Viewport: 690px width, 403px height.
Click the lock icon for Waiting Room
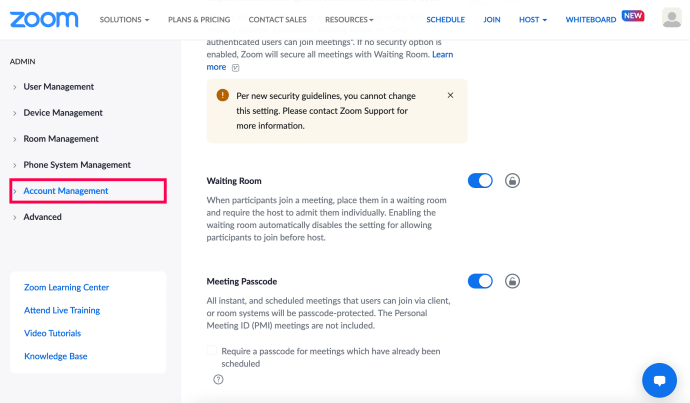512,180
